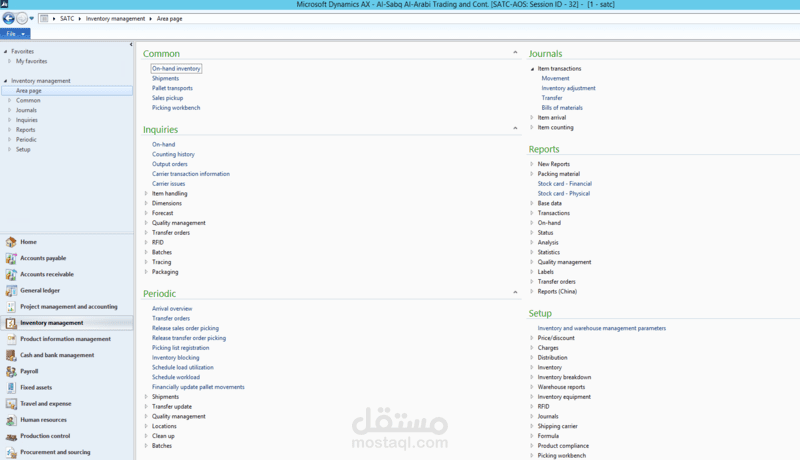
Task: Click the Travel and expense module icon
Action: [11, 403]
